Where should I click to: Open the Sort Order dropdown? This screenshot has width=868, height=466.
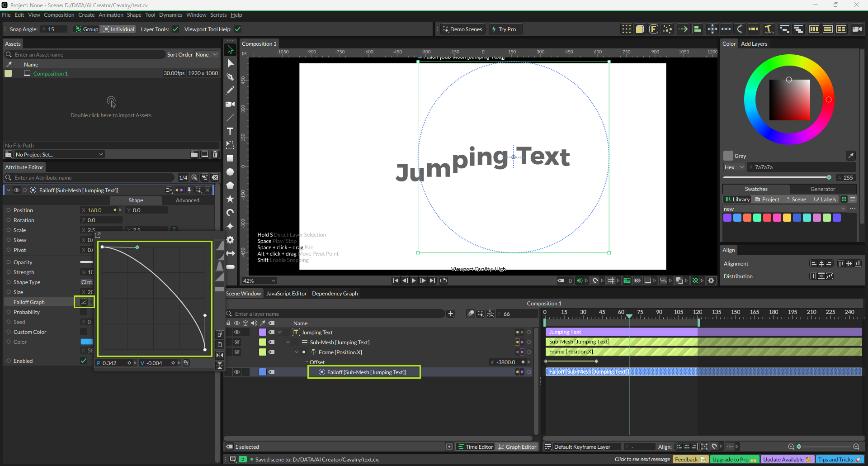pos(206,55)
